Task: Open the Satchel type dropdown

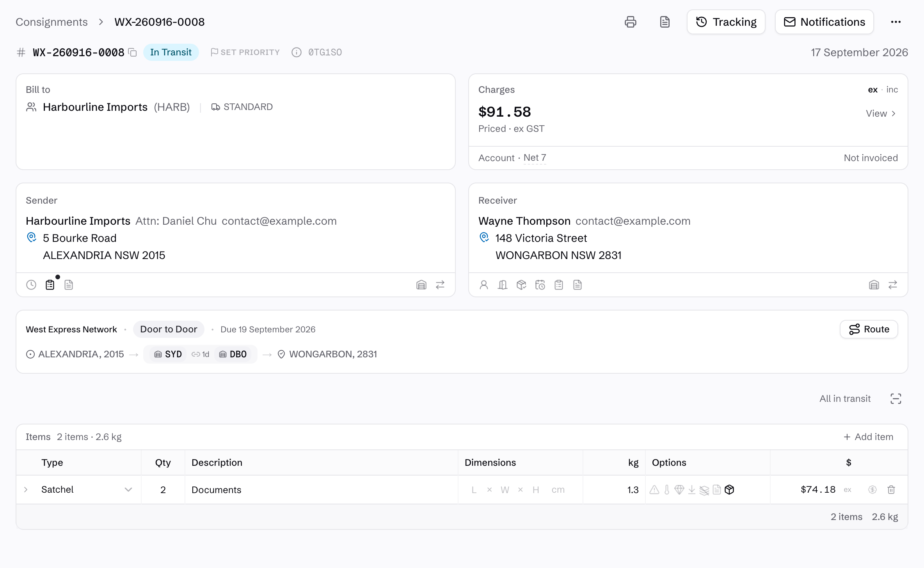Action: click(x=128, y=490)
